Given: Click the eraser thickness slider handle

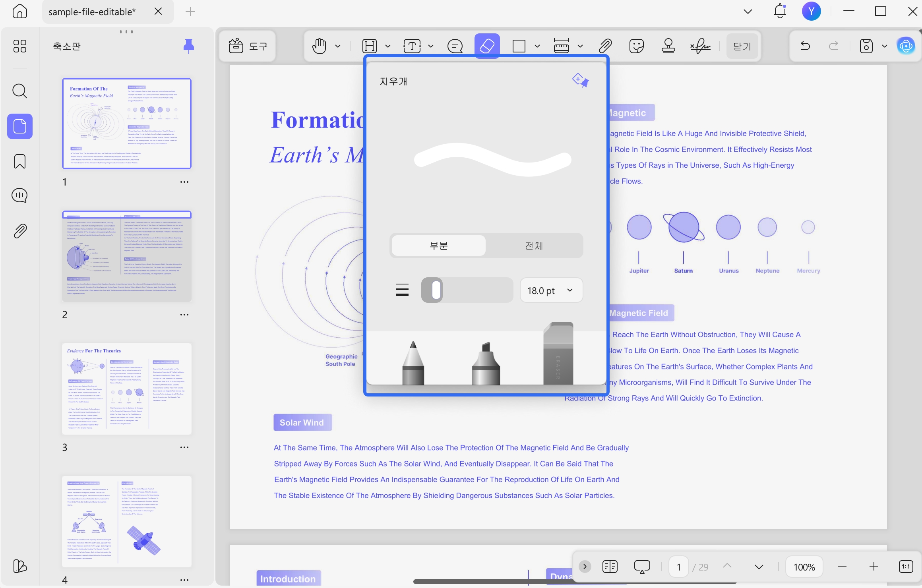Looking at the screenshot, I should (x=436, y=290).
